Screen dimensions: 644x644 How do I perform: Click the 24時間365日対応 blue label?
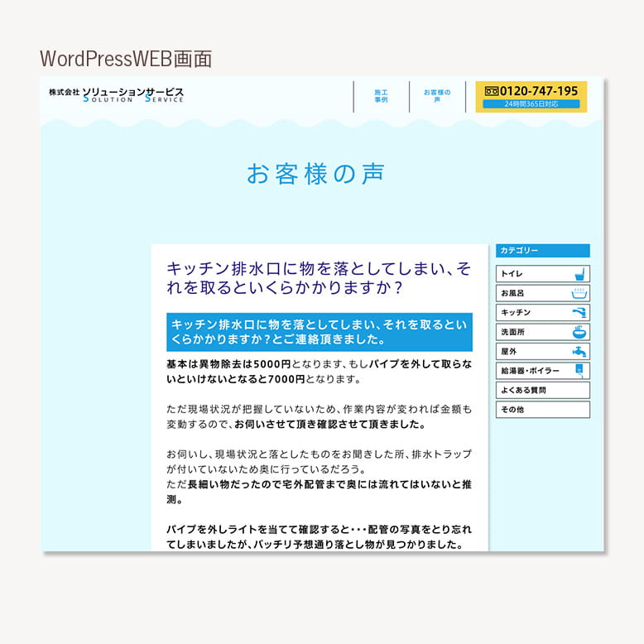tap(531, 104)
